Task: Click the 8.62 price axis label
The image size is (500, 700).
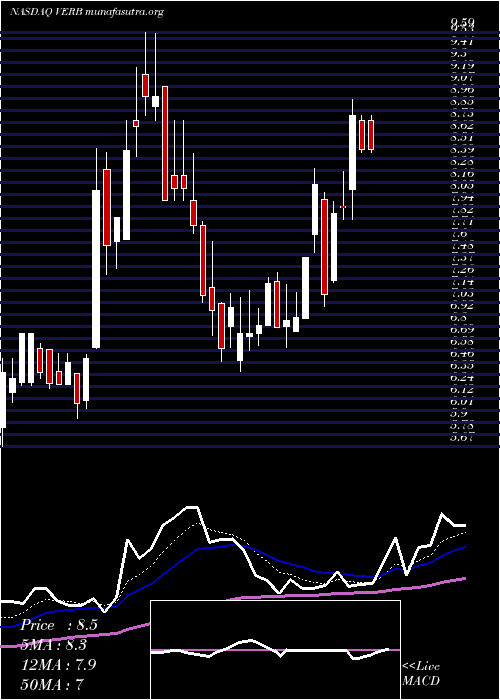Action: [462, 126]
